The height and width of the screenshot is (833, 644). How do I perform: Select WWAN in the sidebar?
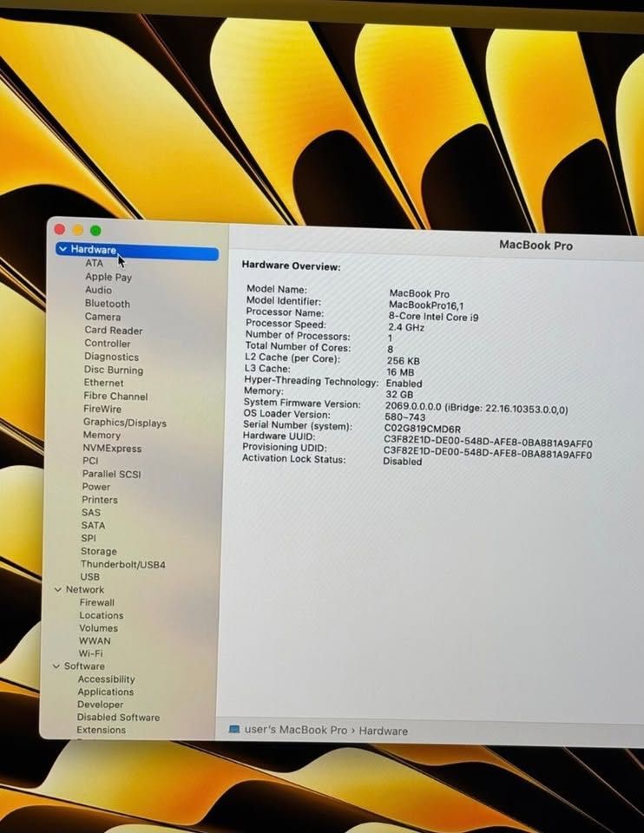point(95,640)
